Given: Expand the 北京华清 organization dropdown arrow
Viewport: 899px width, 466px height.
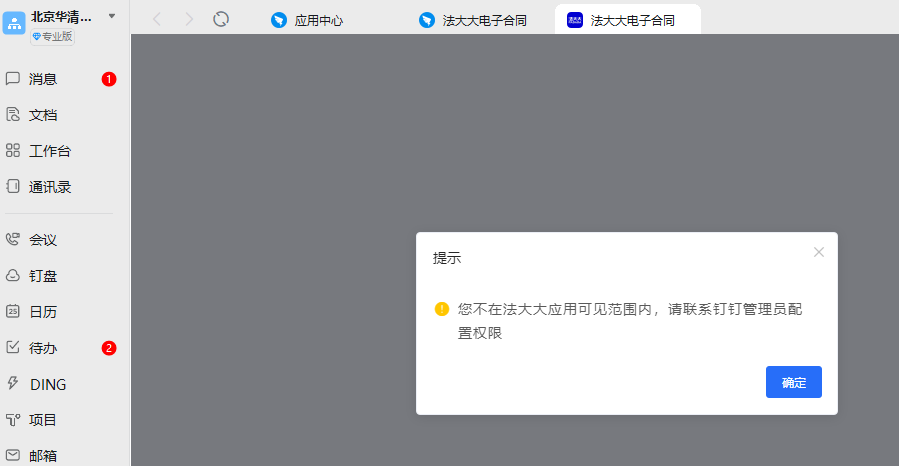Looking at the screenshot, I should point(112,16).
